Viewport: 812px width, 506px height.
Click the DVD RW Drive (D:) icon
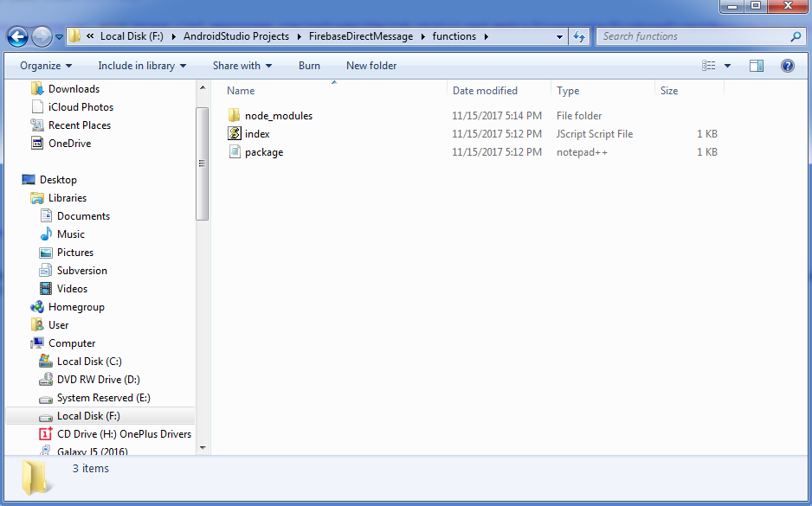[x=46, y=379]
